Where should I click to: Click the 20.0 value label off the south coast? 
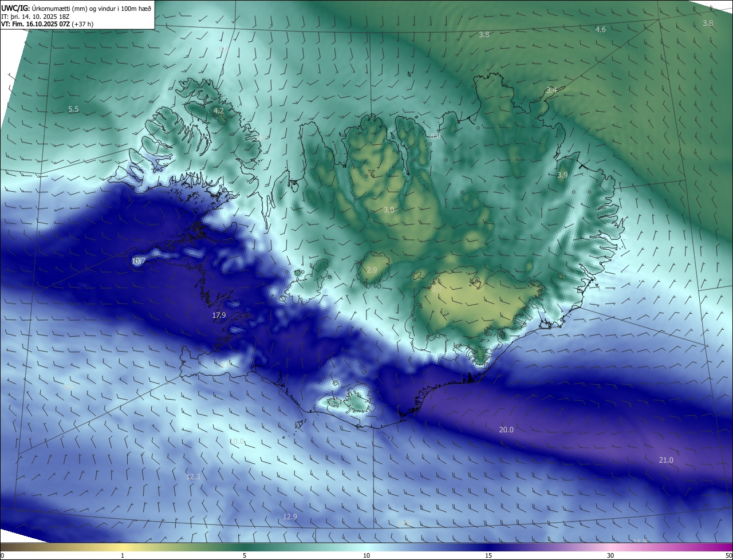[506, 429]
